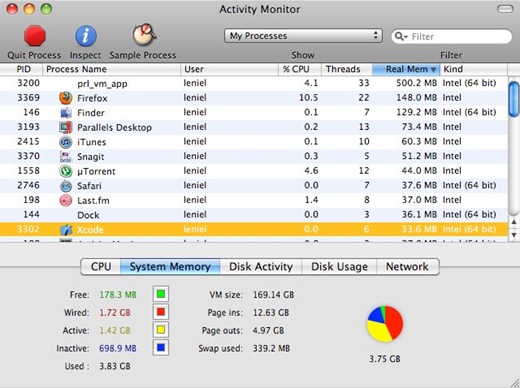520x388 pixels.
Task: Select the prl_vm_app process row
Action: pos(254,83)
